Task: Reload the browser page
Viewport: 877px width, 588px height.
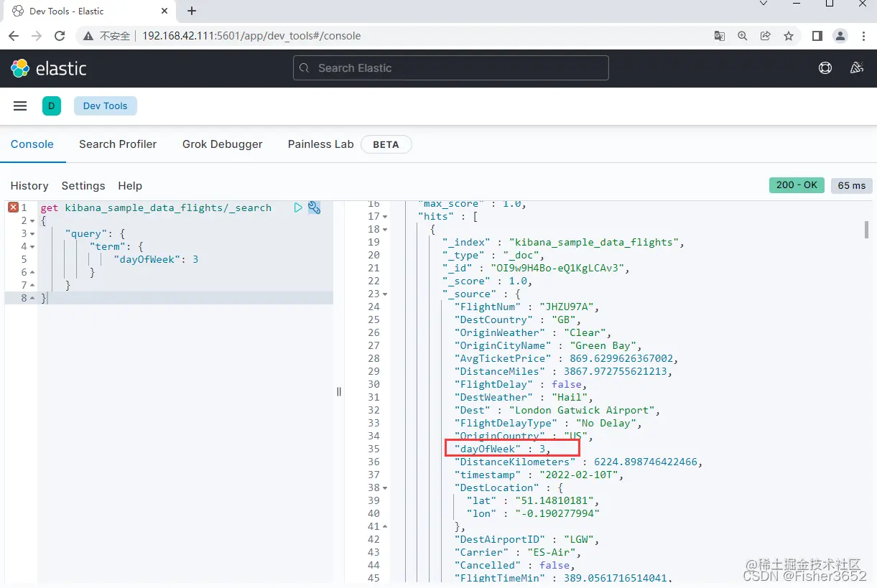Action: point(60,36)
